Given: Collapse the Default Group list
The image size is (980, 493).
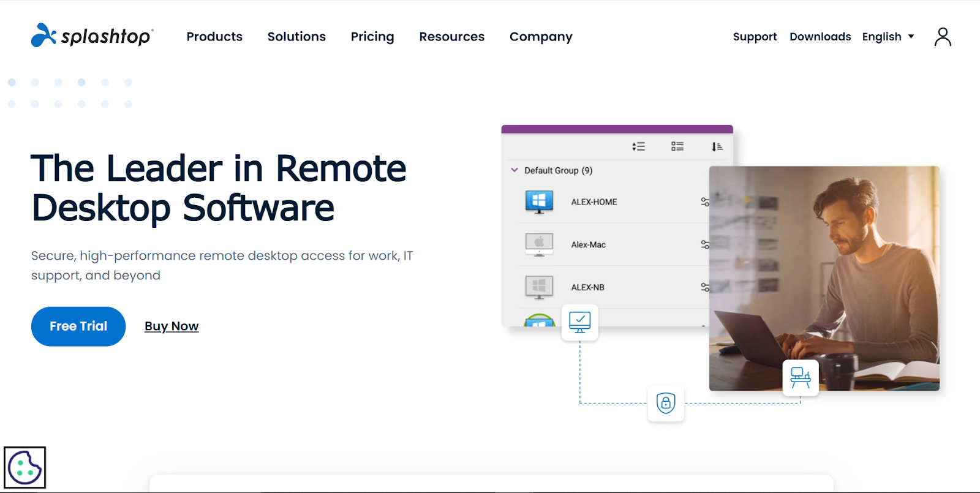Looking at the screenshot, I should click(514, 170).
